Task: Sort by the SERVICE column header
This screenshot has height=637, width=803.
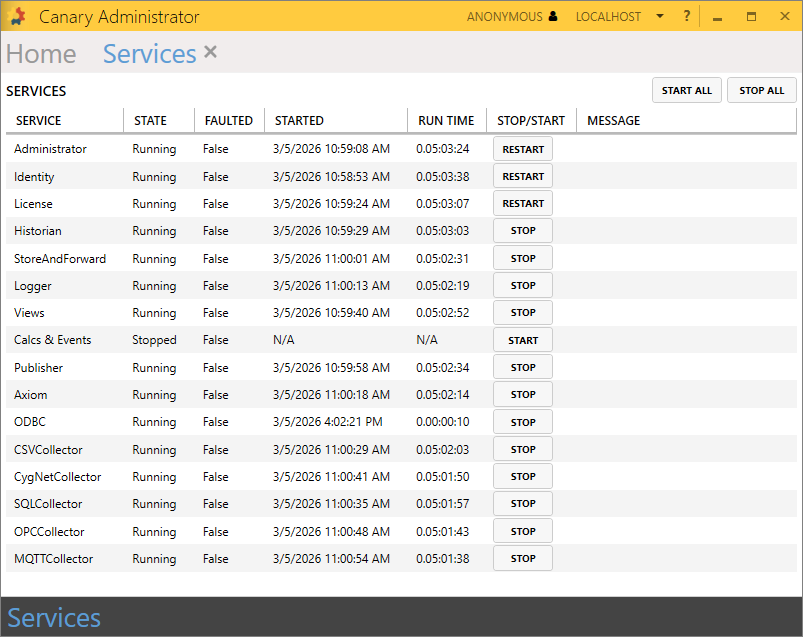Action: 39,121
